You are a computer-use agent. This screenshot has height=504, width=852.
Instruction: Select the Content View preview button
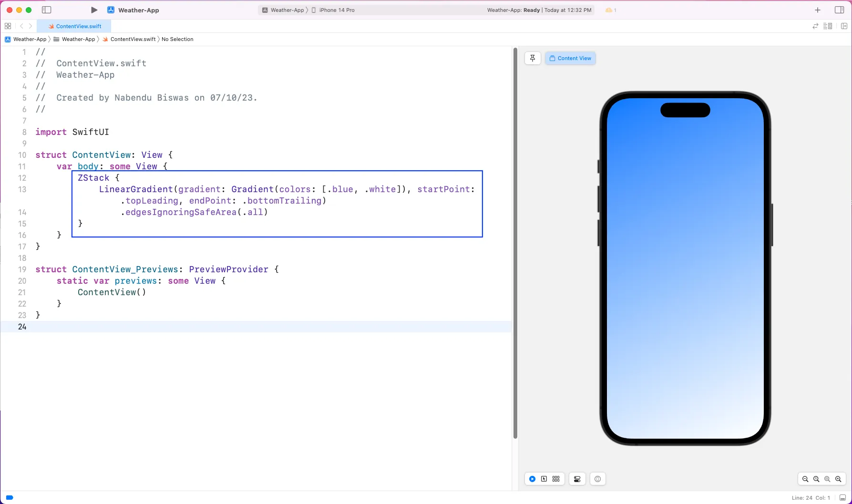pos(570,58)
